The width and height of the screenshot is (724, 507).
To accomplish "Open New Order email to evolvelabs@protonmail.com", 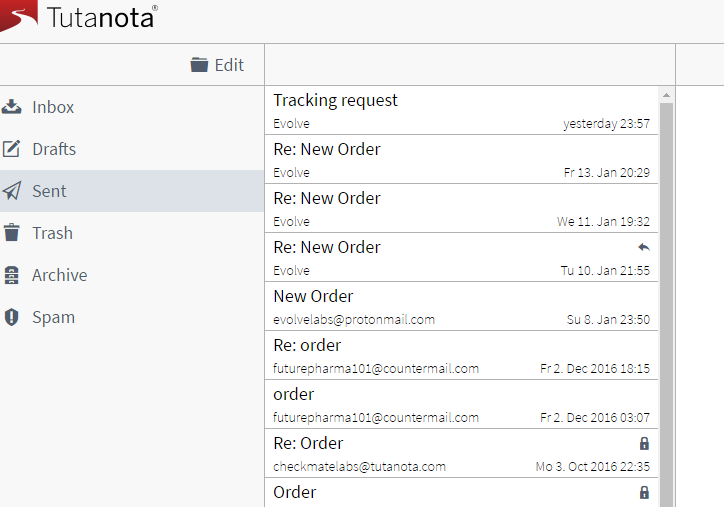I will point(461,306).
